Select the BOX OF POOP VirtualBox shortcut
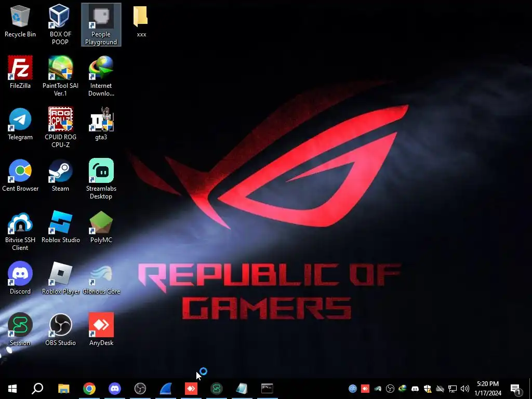Screen dimensions: 532x399 pos(60,24)
